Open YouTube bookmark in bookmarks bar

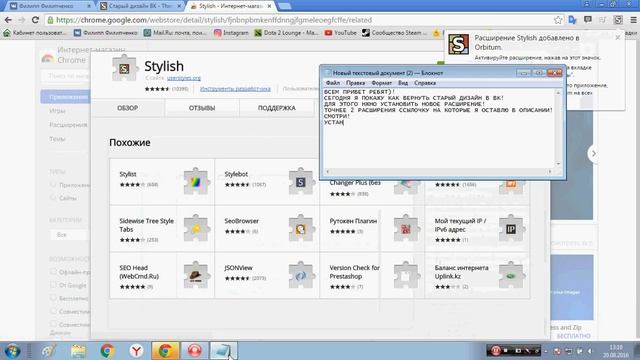click(x=340, y=33)
